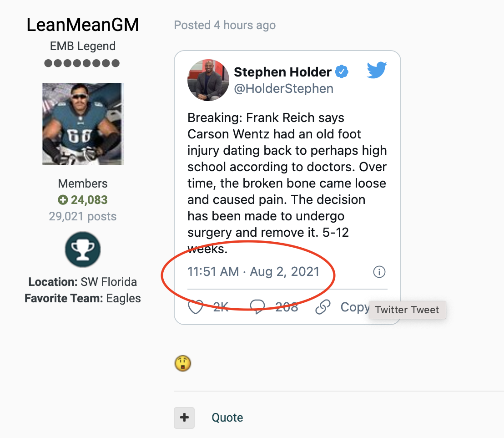Click LeanMeanGM's Eagles jersey avatar
The width and height of the screenshot is (504, 438).
click(83, 124)
